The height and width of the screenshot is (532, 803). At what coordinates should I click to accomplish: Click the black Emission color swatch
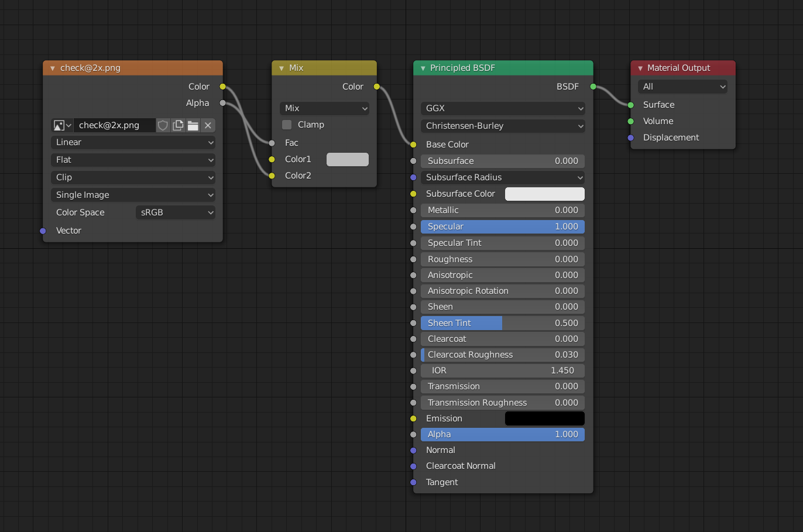pyautogui.click(x=544, y=418)
